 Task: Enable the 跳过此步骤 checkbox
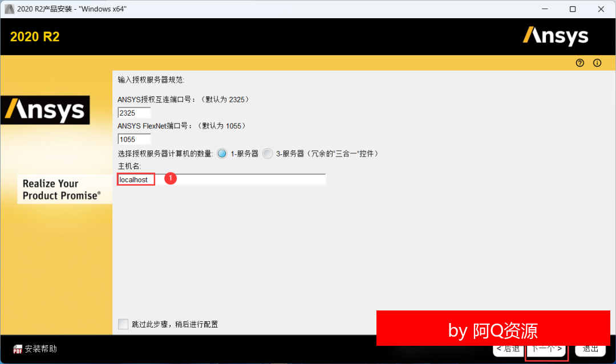[x=123, y=324]
